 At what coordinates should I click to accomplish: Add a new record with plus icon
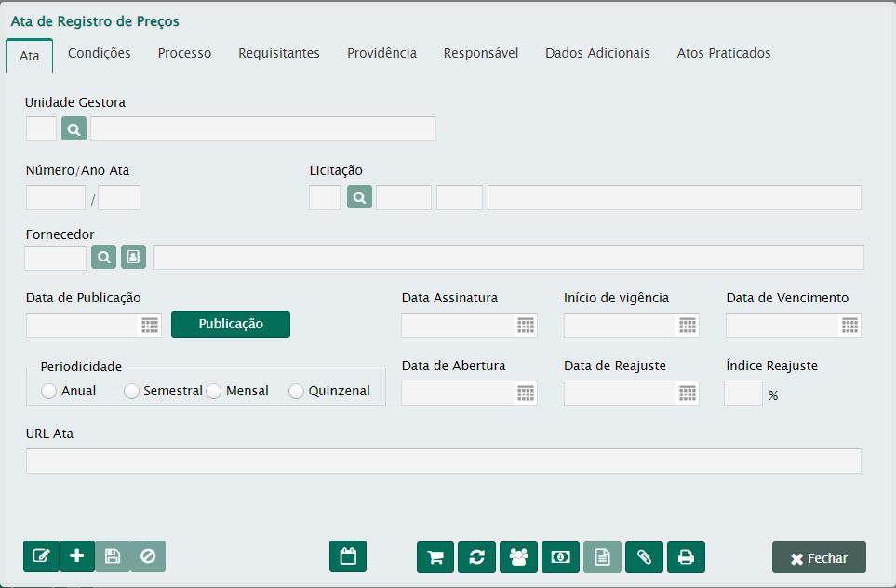(77, 556)
